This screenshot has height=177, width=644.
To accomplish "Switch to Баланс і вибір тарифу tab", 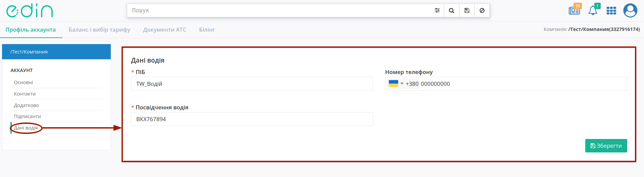I will pyautogui.click(x=99, y=30).
